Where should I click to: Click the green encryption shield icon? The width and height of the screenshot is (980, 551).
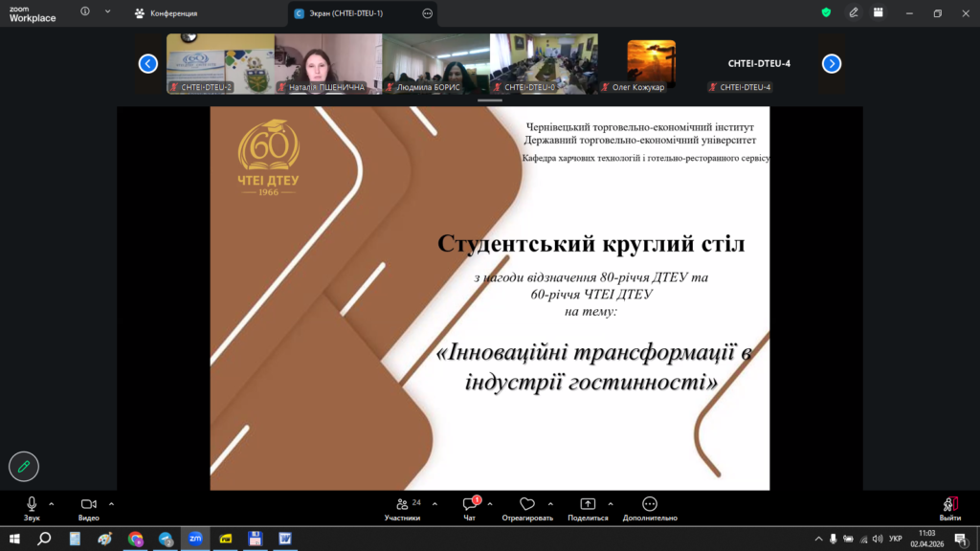[826, 13]
